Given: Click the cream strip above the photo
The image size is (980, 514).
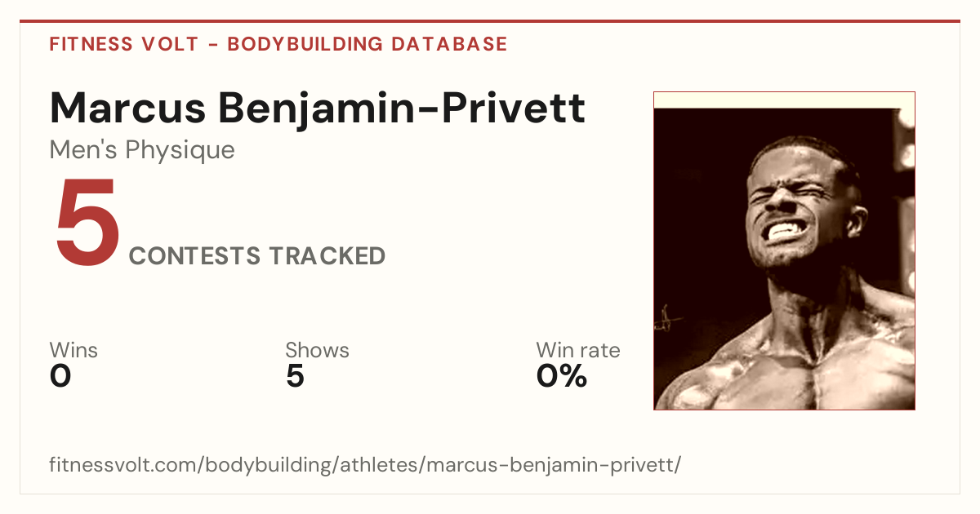Looking at the screenshot, I should (784, 100).
